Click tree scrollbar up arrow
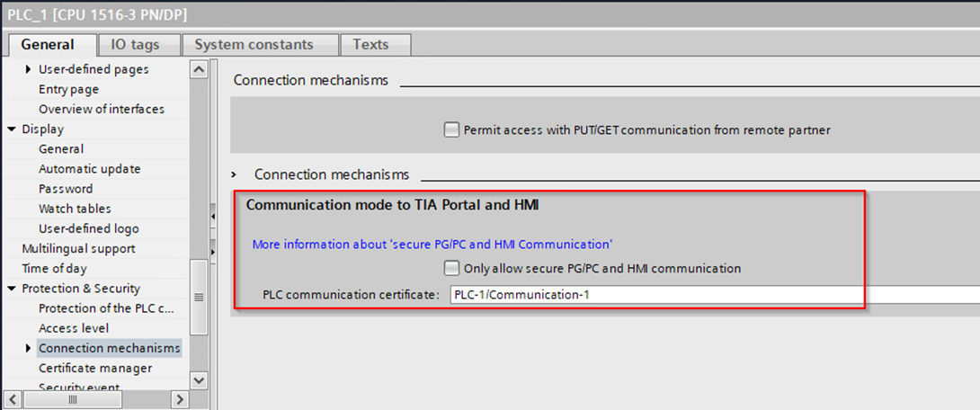980x410 pixels. (199, 69)
